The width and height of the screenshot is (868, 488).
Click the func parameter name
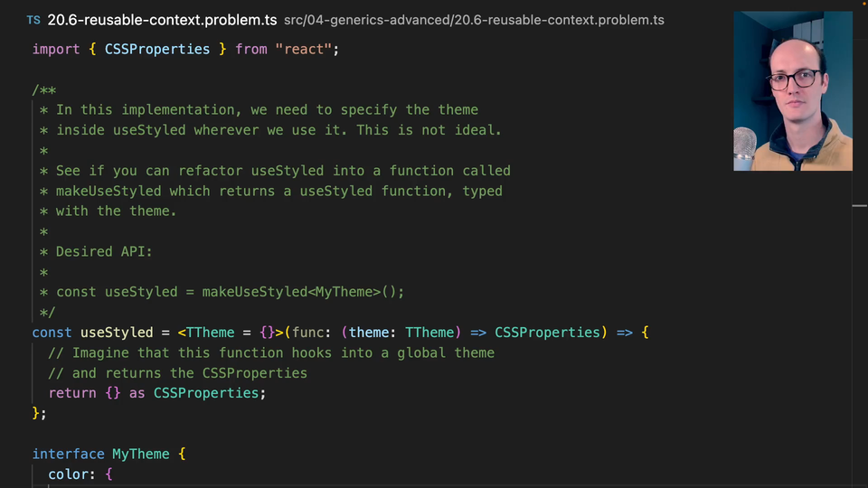click(x=307, y=333)
